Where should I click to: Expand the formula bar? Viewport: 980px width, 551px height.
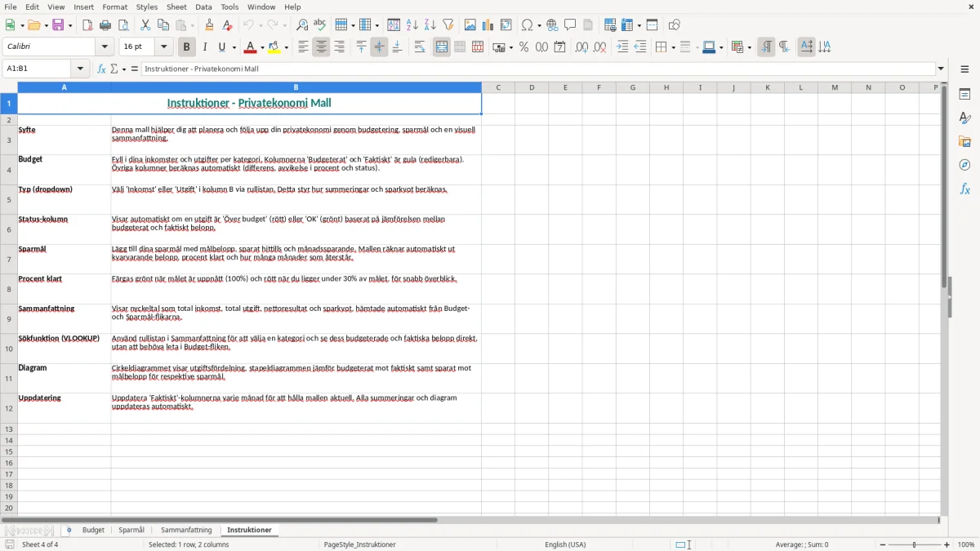941,69
